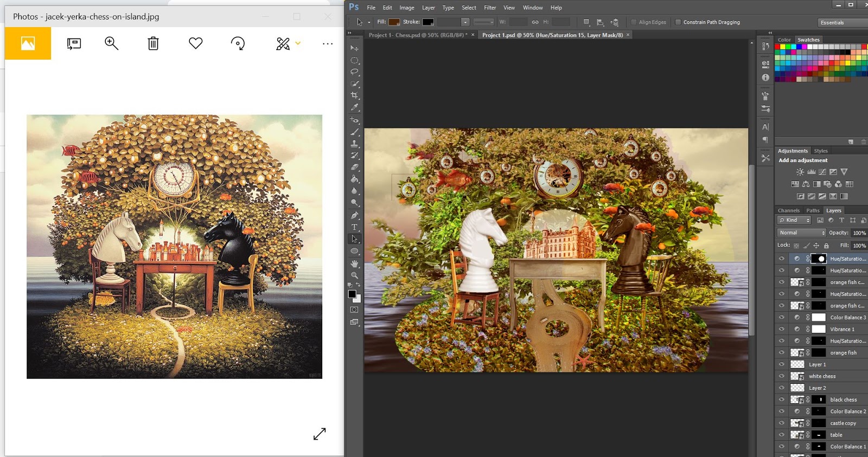Enable the Align Edges checkbox
This screenshot has height=457, width=868.
point(634,22)
